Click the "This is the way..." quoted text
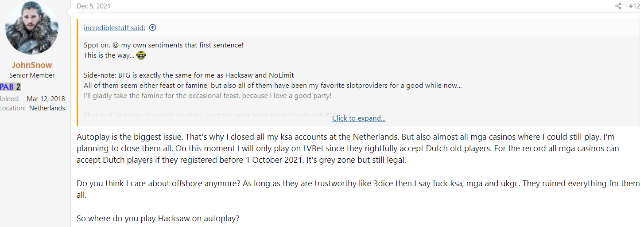 point(109,55)
